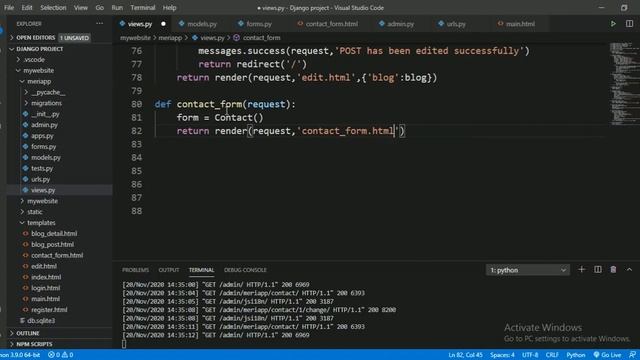Open notifications feedback icon in status bar
The height and width of the screenshot is (360, 640).
632,355
